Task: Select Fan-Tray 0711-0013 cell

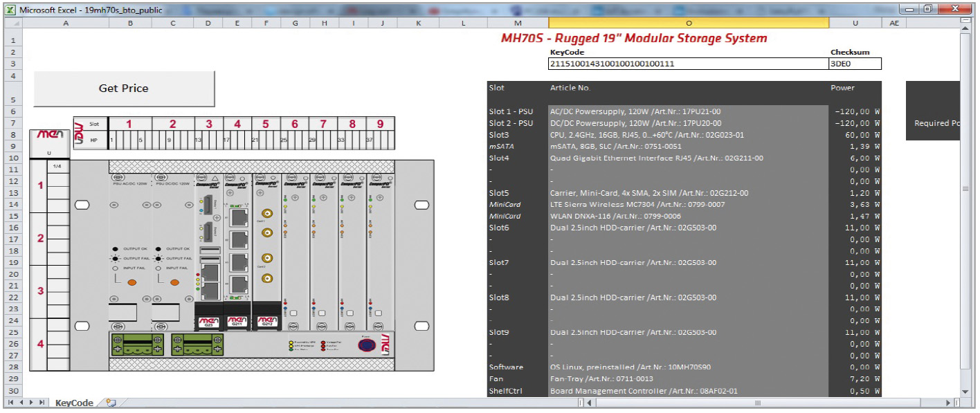Action: click(x=689, y=379)
